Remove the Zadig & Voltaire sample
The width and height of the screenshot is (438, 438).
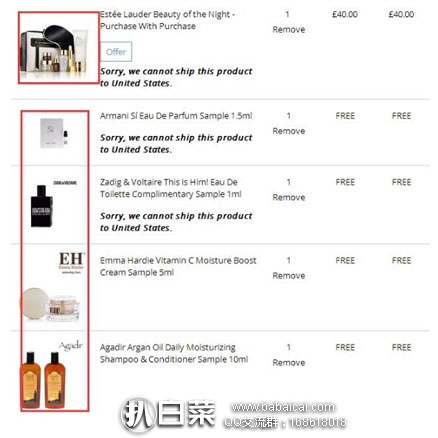point(289,197)
